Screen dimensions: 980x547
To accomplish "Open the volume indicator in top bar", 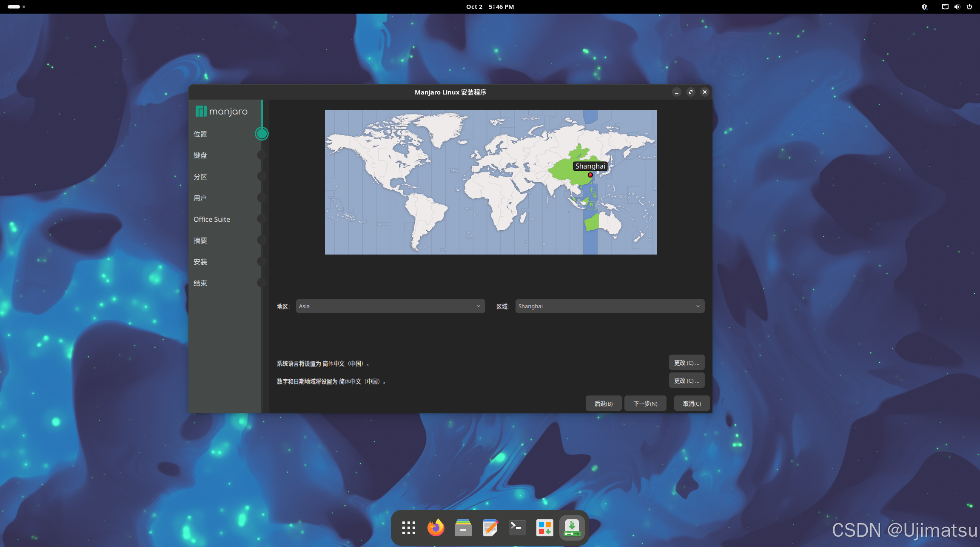I will [957, 7].
